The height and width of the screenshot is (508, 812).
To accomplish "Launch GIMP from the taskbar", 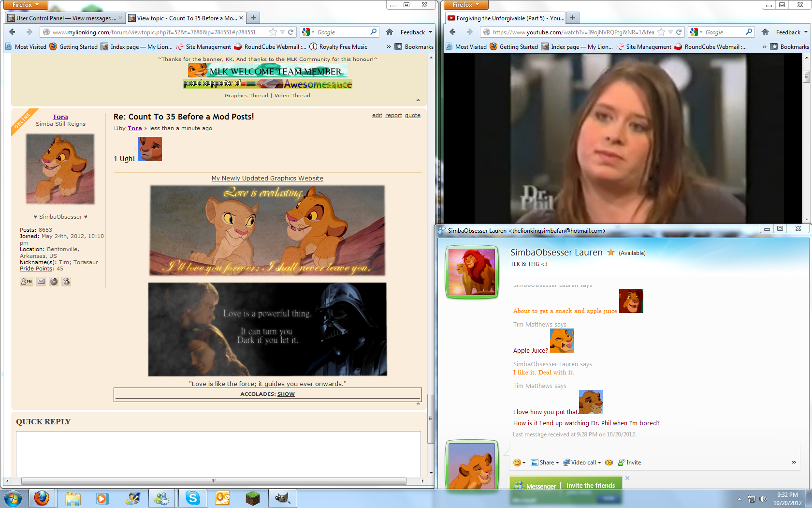I will (x=282, y=498).
